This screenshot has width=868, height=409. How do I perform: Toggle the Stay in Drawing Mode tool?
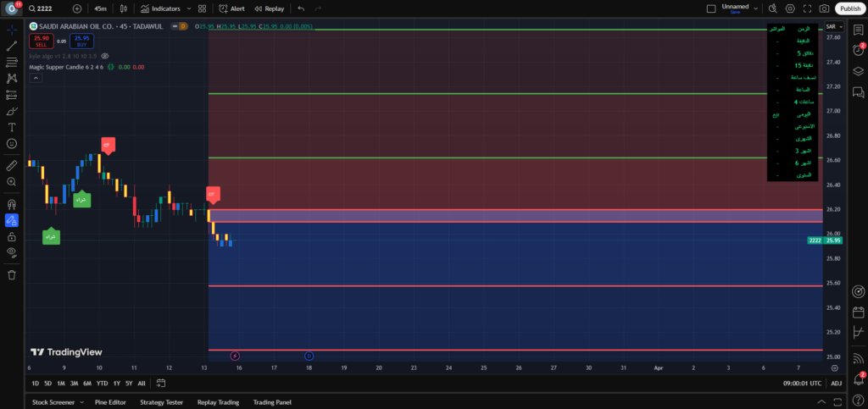tap(12, 220)
